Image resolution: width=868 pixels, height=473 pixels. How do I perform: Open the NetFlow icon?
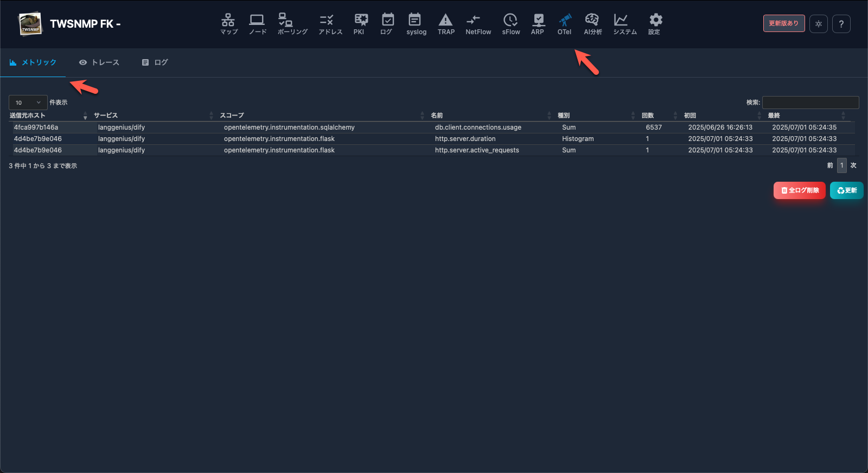coord(478,24)
